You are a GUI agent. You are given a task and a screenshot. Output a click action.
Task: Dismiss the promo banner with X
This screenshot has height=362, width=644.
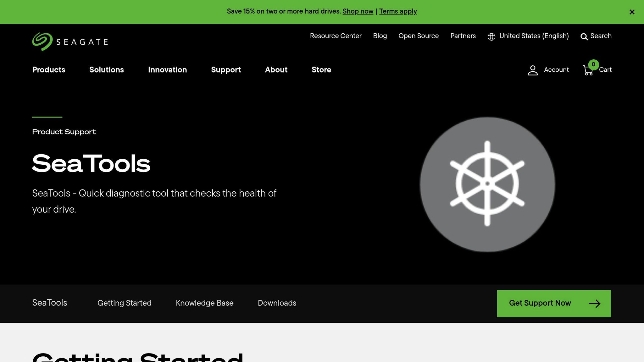[632, 12]
